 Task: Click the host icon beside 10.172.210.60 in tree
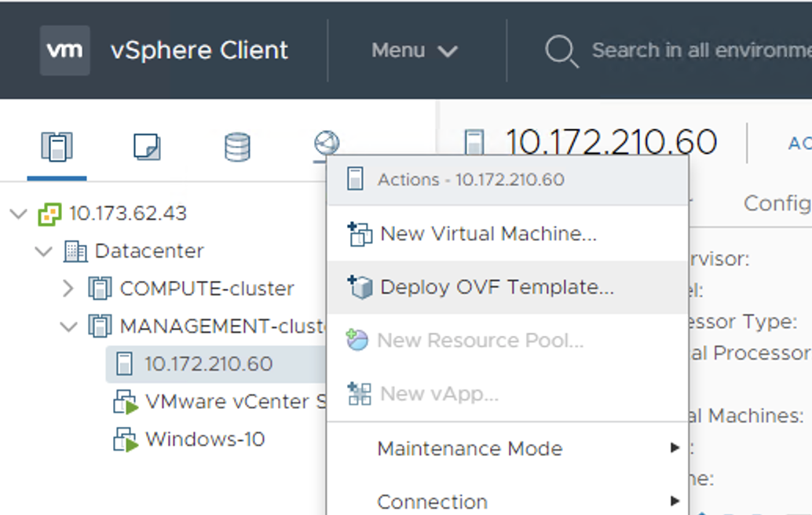124,363
